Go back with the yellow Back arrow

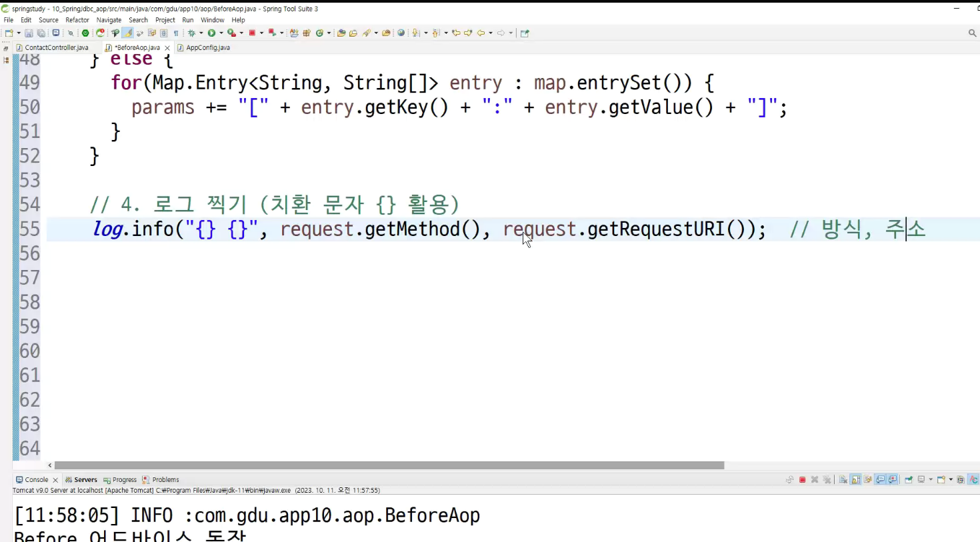[481, 33]
